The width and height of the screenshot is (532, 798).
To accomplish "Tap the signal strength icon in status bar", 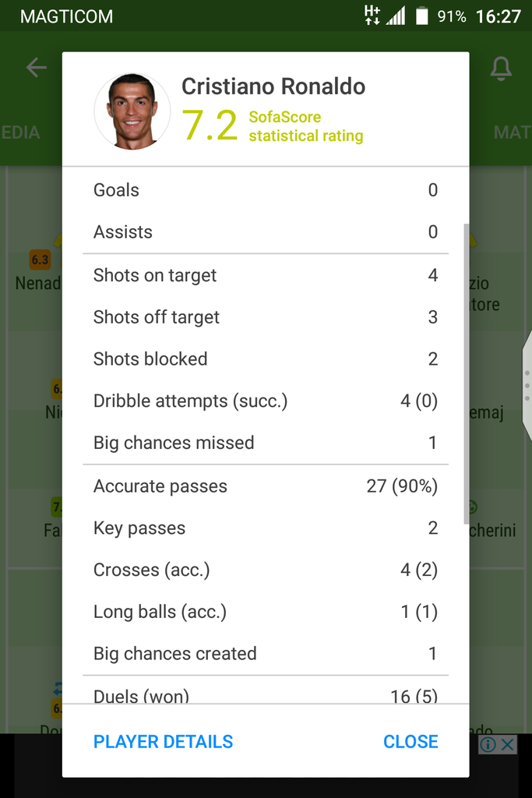I will coord(396,16).
